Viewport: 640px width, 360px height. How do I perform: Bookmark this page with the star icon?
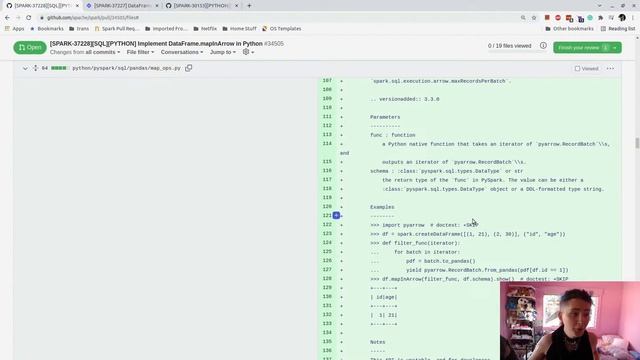534,18
